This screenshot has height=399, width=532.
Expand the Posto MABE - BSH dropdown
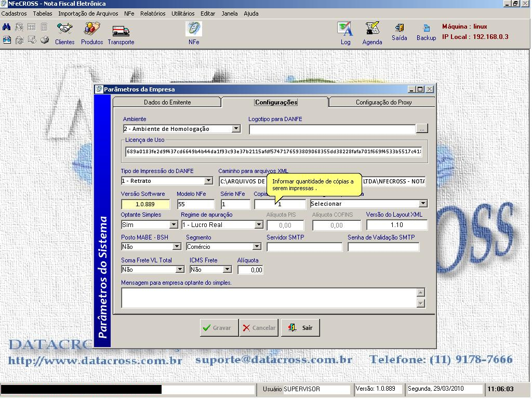[x=177, y=247]
